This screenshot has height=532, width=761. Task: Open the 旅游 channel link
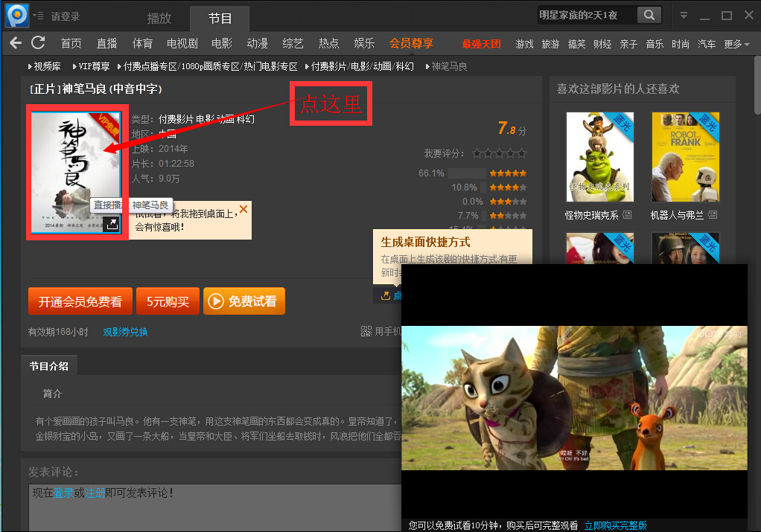[550, 44]
